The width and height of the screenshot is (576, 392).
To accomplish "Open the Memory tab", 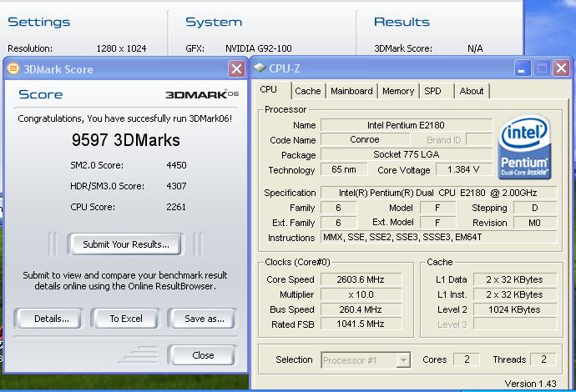I will click(x=398, y=91).
